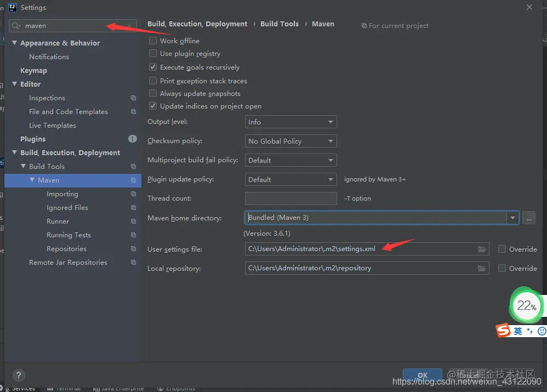Viewport: 547px width, 392px height.
Task: Click the Local repository path field
Action: [x=367, y=268]
